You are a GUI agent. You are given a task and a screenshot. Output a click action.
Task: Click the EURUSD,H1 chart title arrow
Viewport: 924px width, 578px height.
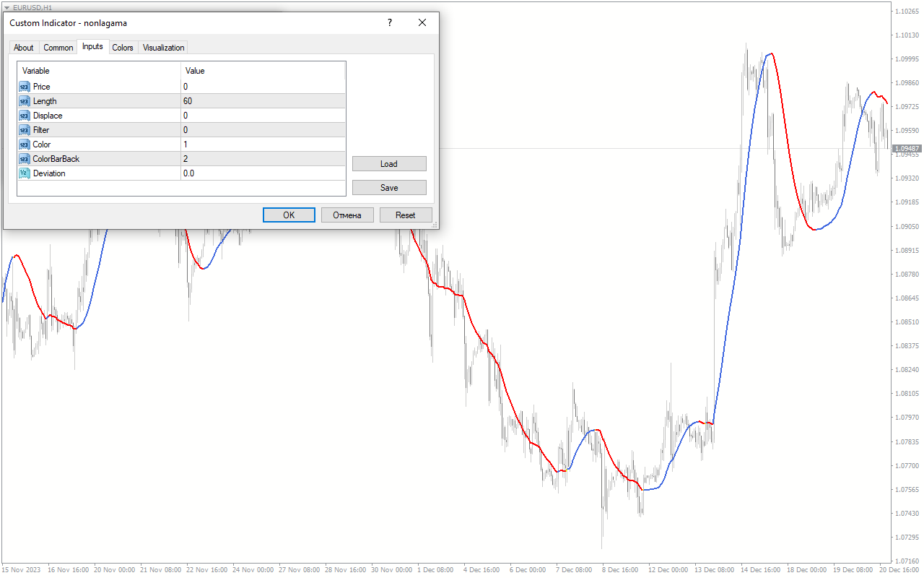coord(6,7)
